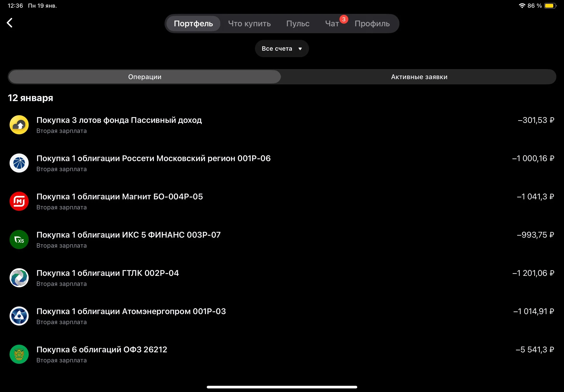564x392 pixels.
Task: Select the Операции segment
Action: coord(145,77)
